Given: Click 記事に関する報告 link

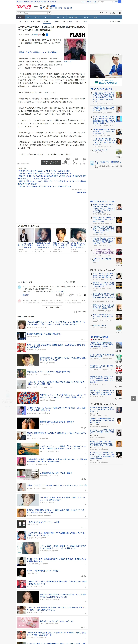Looking at the screenshot, I should point(24,164).
